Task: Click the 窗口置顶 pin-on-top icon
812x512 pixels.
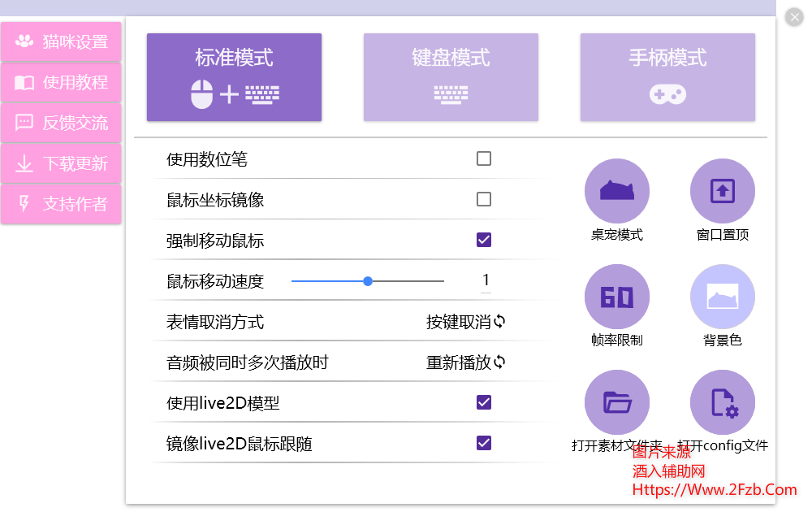Action: (x=722, y=191)
